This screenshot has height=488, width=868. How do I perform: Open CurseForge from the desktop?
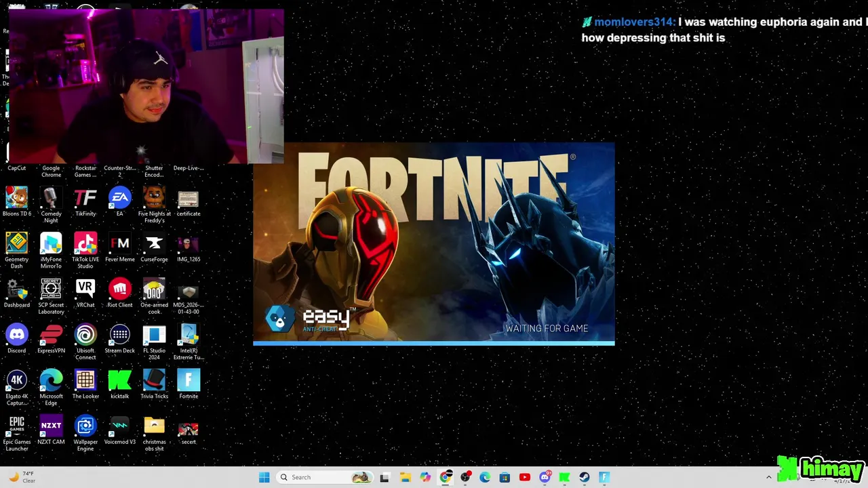[154, 247]
